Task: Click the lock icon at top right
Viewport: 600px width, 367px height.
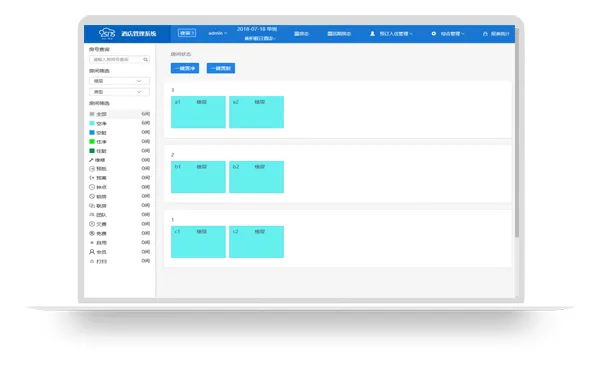Action: tap(485, 34)
